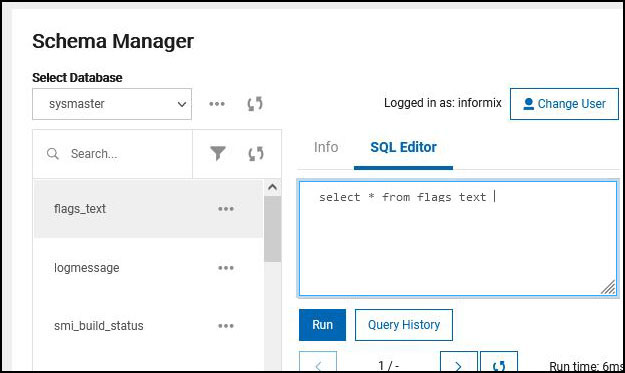Click the query editor corner resize handle
Screen dimensions: 625x373
608,287
